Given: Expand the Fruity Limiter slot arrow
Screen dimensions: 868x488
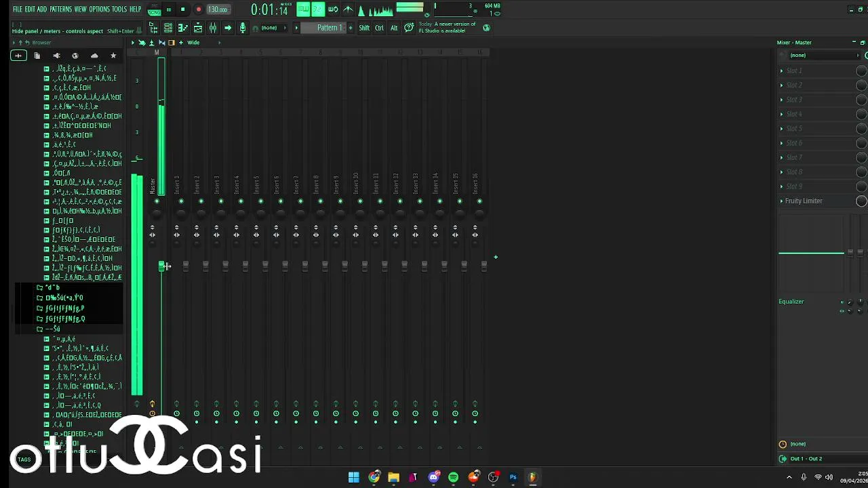Looking at the screenshot, I should [781, 201].
